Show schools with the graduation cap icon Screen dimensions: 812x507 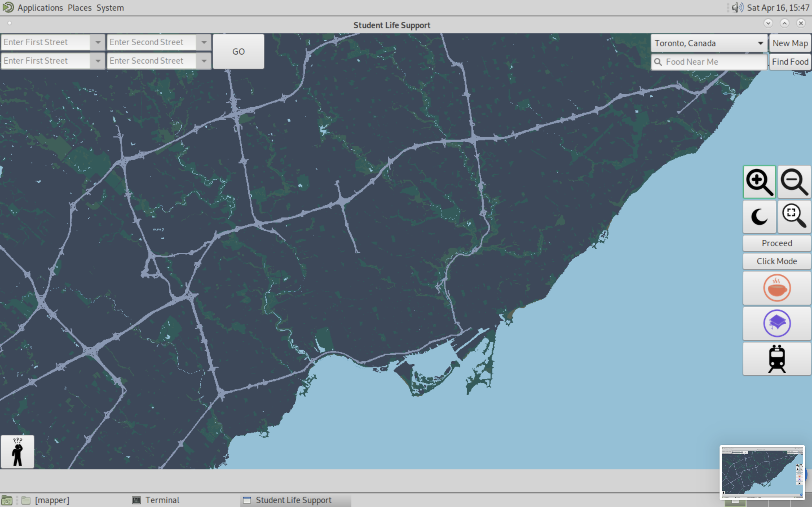776,324
